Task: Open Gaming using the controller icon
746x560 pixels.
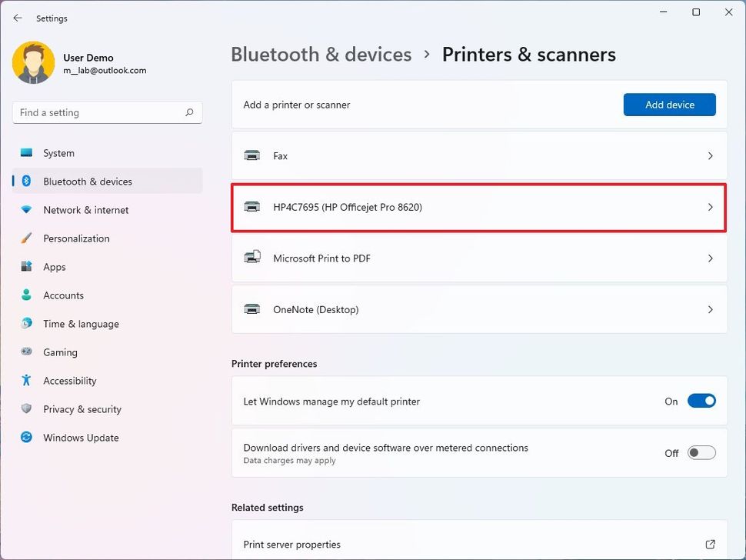Action: point(27,352)
